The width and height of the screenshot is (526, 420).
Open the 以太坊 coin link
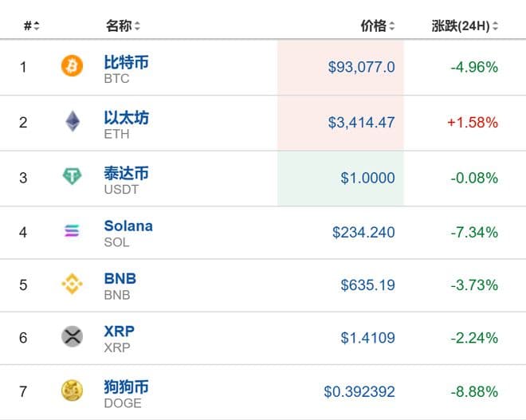pyautogui.click(x=126, y=117)
